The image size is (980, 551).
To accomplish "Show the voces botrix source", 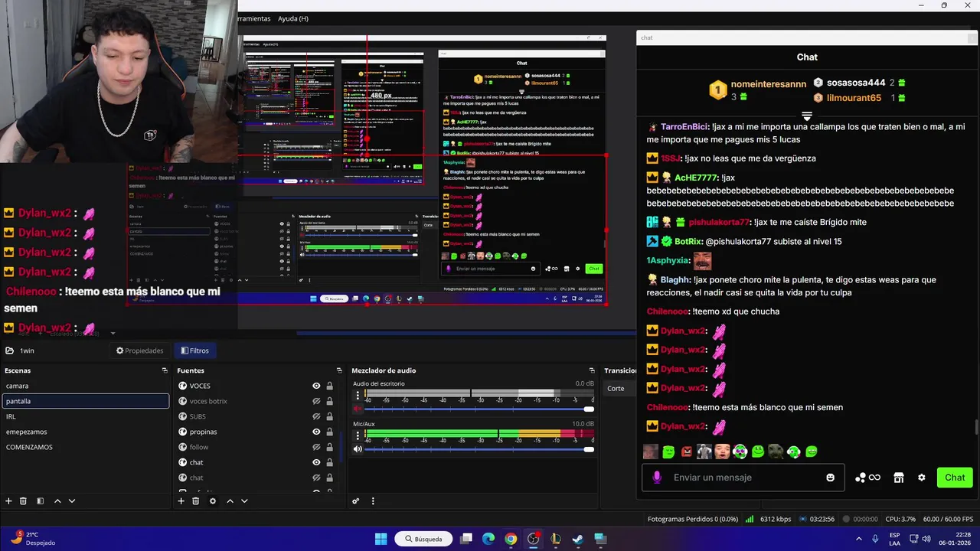I will [x=316, y=401].
